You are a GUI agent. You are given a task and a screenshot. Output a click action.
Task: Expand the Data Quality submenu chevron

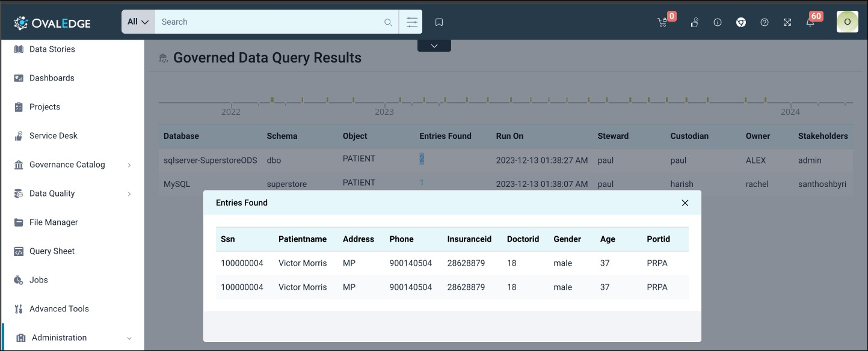pos(129,194)
